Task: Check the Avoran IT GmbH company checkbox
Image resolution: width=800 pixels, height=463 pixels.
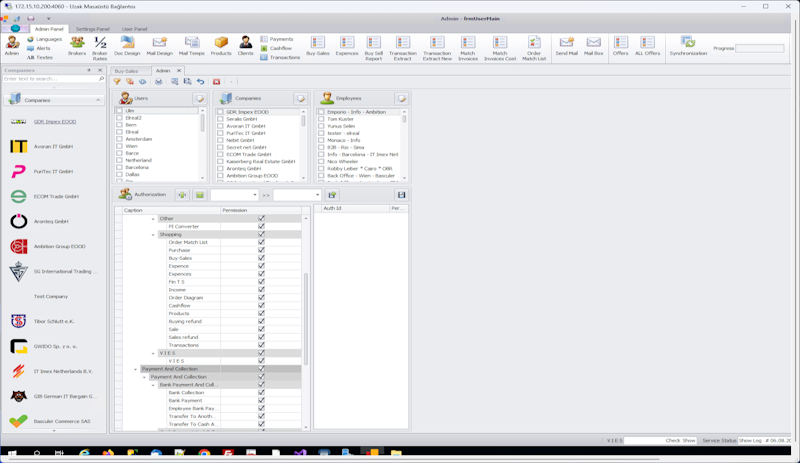Action: point(220,126)
